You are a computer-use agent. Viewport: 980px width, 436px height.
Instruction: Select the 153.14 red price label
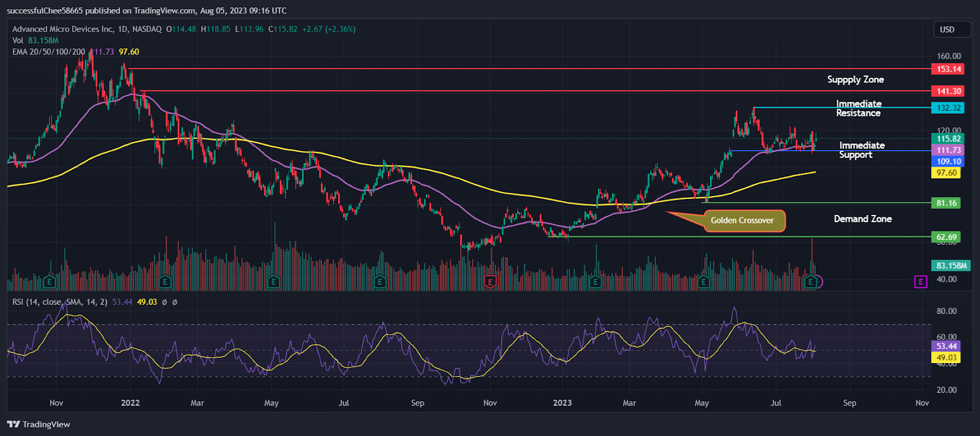coord(948,69)
